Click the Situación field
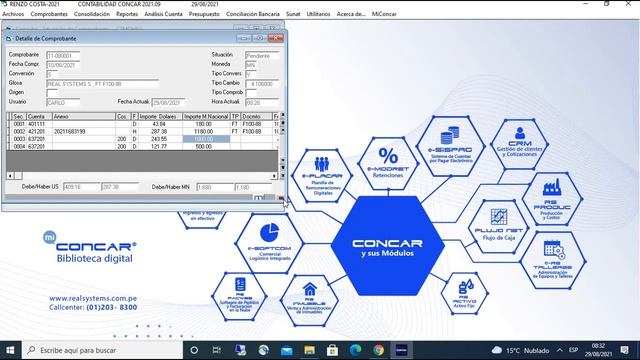This screenshot has width=640, height=360. click(x=262, y=56)
